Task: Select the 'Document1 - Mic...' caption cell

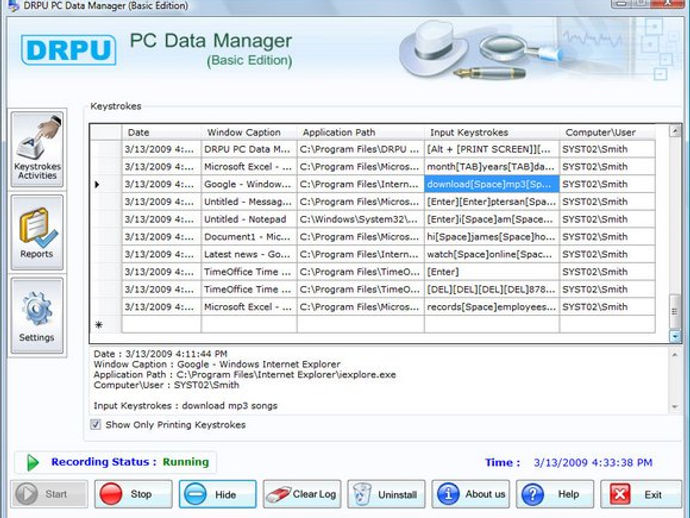Action: [x=249, y=237]
